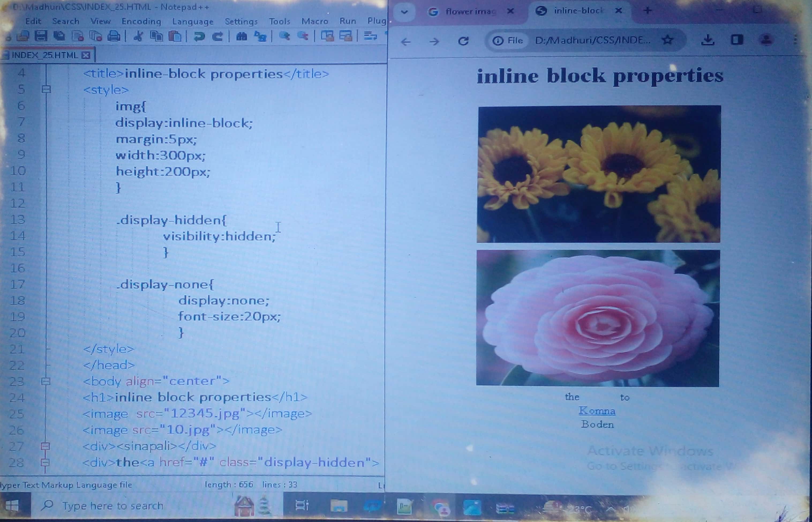Click the Print icon in the toolbar
The image size is (812, 522).
[114, 36]
